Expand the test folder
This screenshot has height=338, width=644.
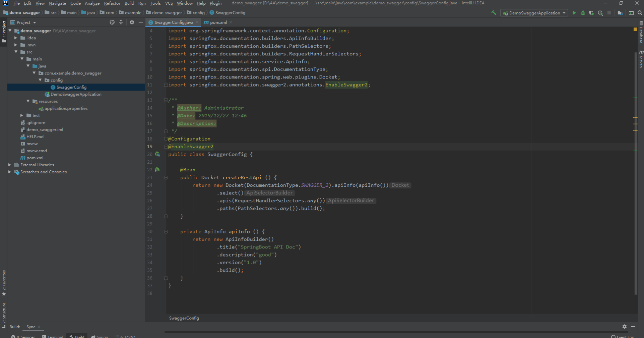pos(22,115)
